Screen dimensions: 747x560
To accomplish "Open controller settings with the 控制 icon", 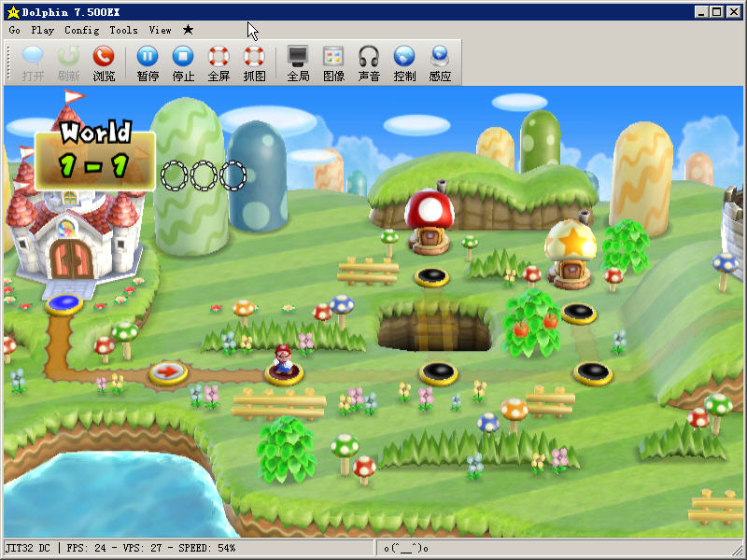I will click(x=404, y=63).
